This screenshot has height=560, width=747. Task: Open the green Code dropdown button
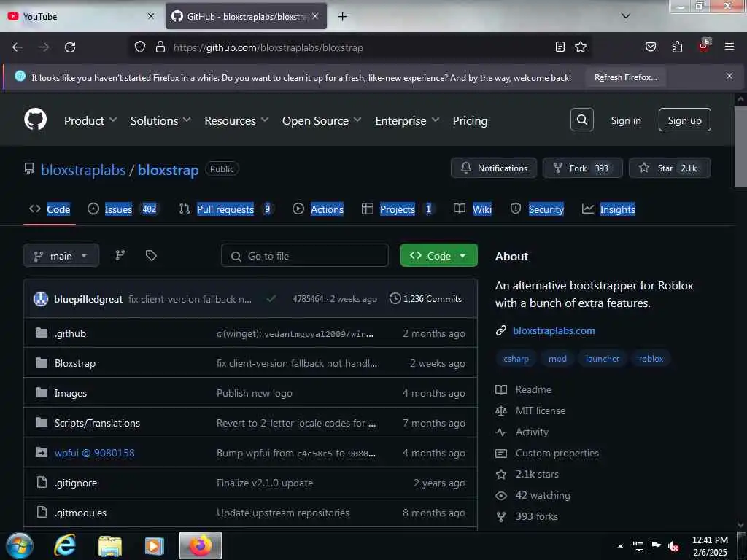pyautogui.click(x=438, y=256)
